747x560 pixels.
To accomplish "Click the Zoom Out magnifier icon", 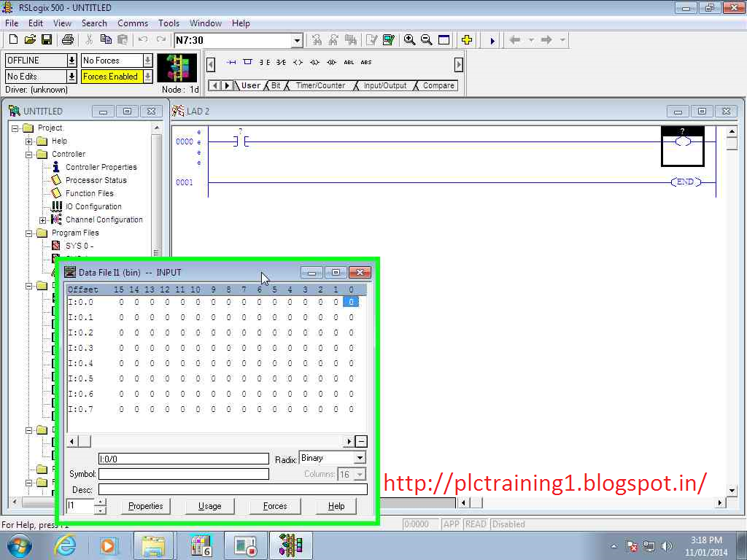I will pyautogui.click(x=427, y=40).
